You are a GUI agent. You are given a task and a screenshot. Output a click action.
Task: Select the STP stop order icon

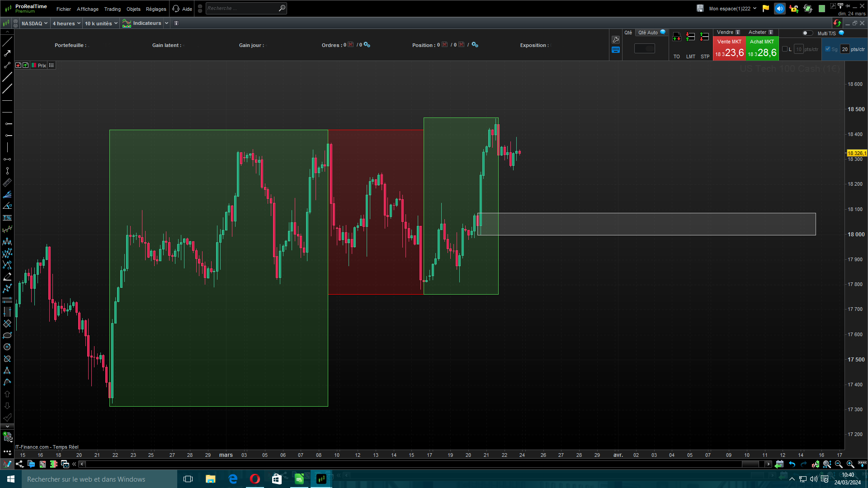tap(704, 37)
